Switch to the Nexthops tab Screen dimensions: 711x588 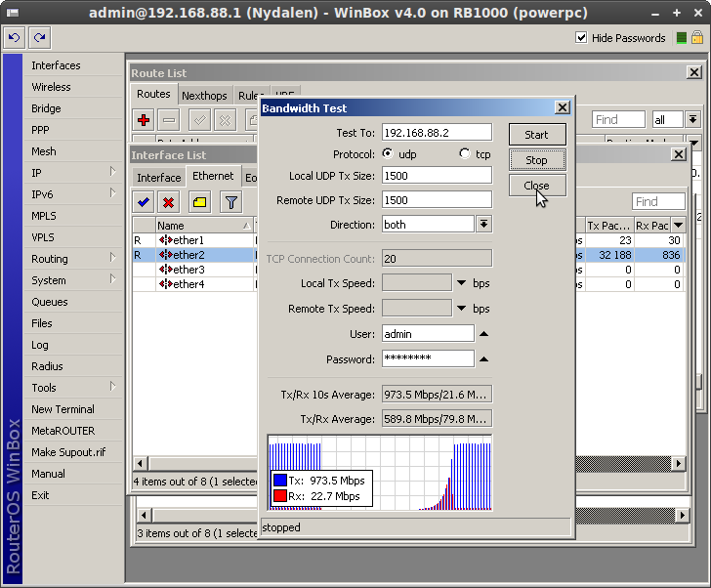click(x=204, y=96)
